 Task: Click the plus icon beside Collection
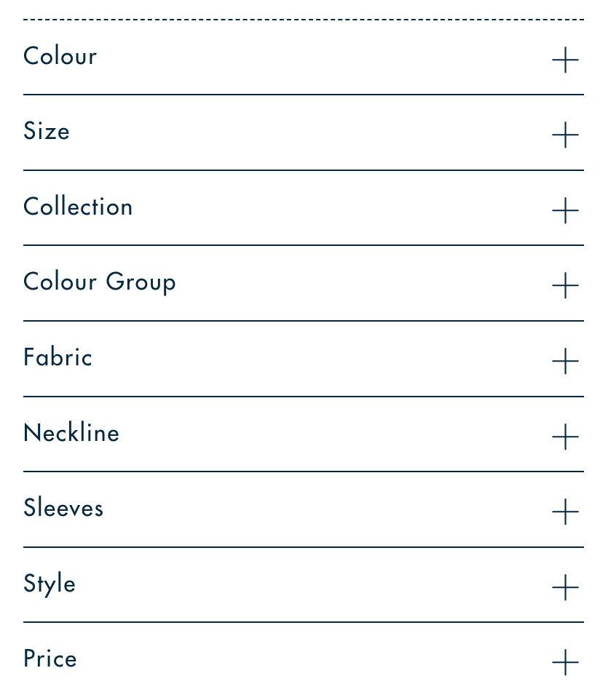pyautogui.click(x=565, y=210)
